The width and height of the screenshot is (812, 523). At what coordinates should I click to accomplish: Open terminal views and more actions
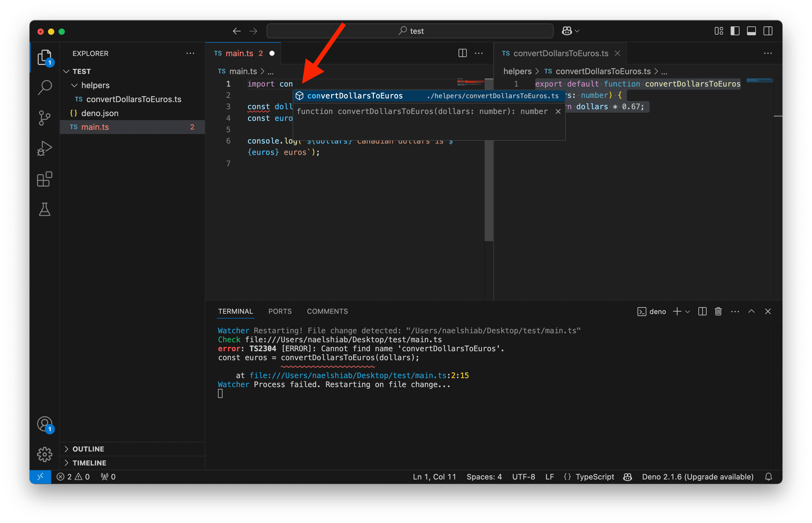(x=735, y=311)
